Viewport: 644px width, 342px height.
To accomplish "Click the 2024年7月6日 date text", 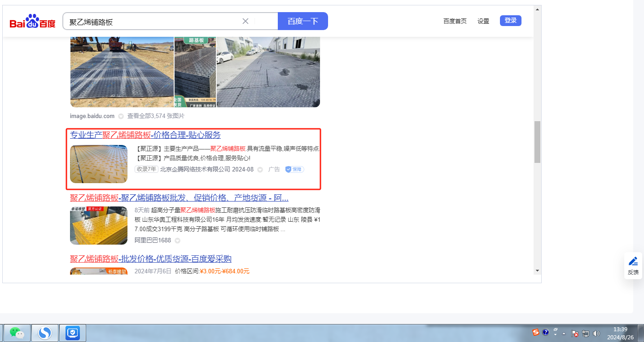I will (153, 271).
